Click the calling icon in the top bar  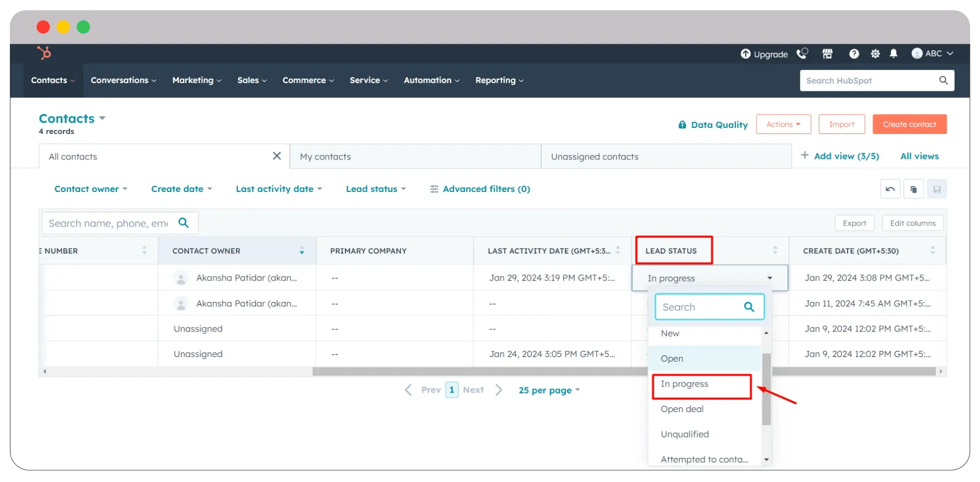point(802,53)
